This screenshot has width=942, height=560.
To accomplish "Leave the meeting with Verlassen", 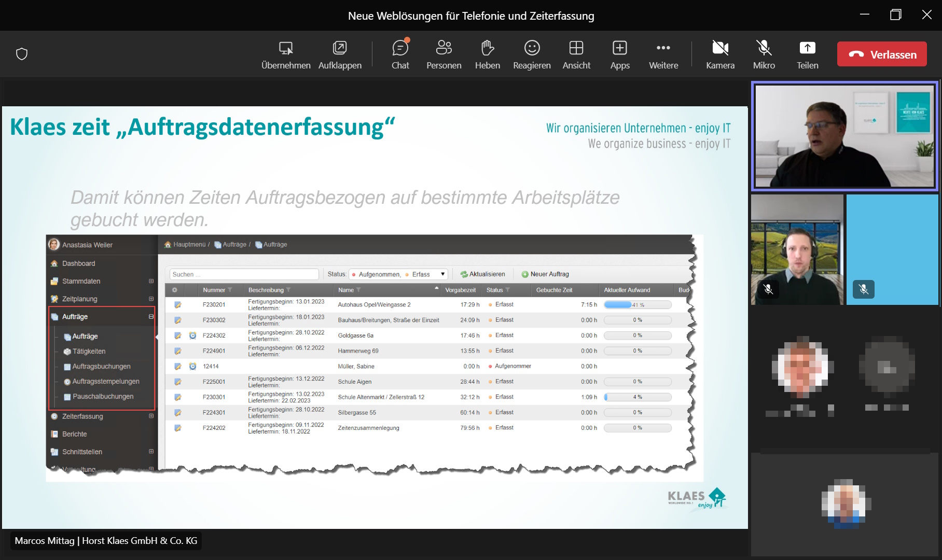I will tap(882, 54).
